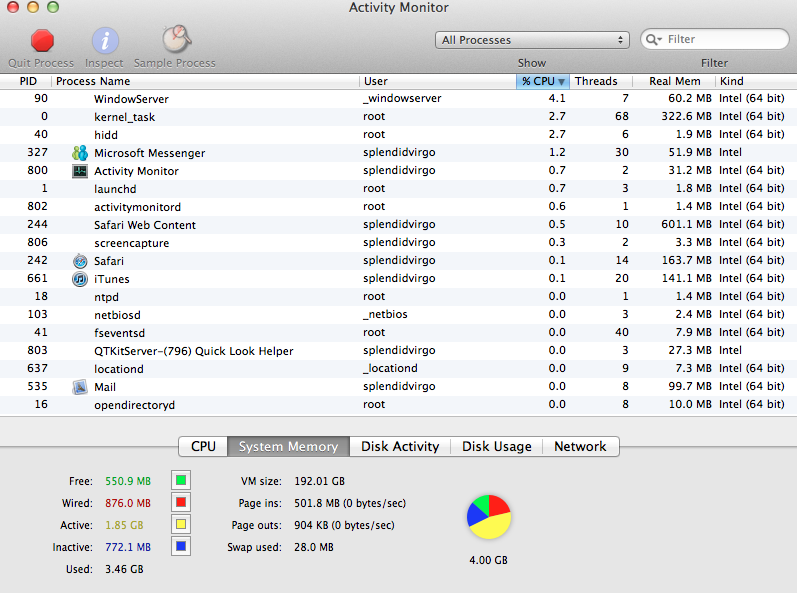Select the Microsoft Messenger app icon

point(80,152)
